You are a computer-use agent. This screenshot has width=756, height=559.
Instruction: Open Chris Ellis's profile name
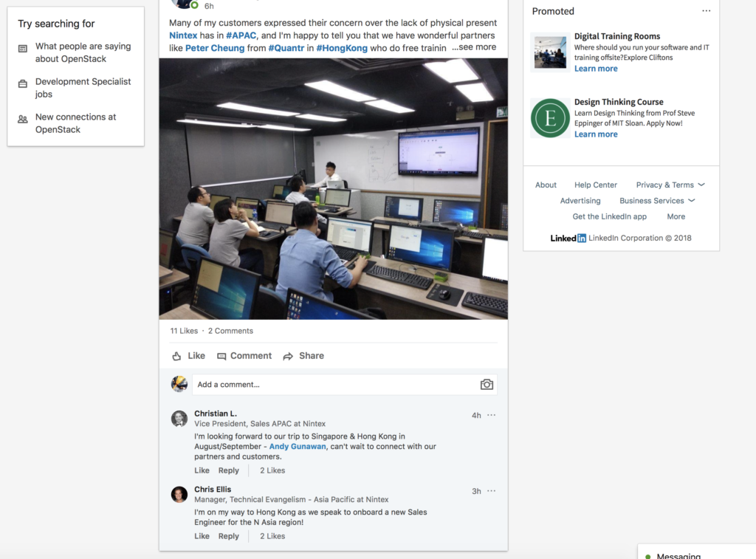213,489
